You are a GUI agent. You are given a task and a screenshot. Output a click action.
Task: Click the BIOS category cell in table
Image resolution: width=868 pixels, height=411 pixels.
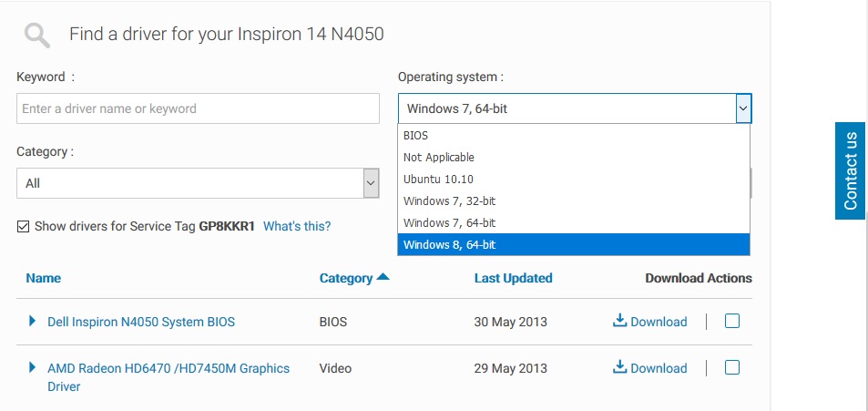[333, 322]
